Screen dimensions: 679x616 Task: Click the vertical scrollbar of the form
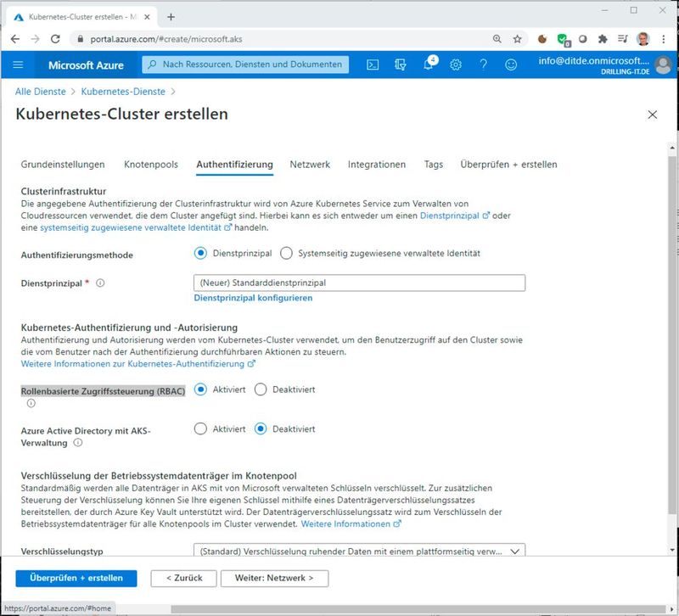coord(672,335)
